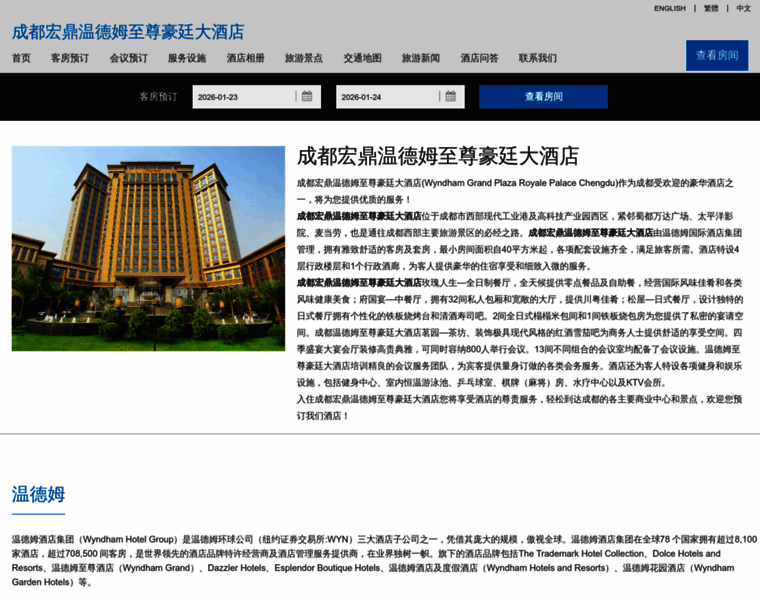Click the 温德姆 section heading
Screen dimensions: 760x600
coord(38,494)
